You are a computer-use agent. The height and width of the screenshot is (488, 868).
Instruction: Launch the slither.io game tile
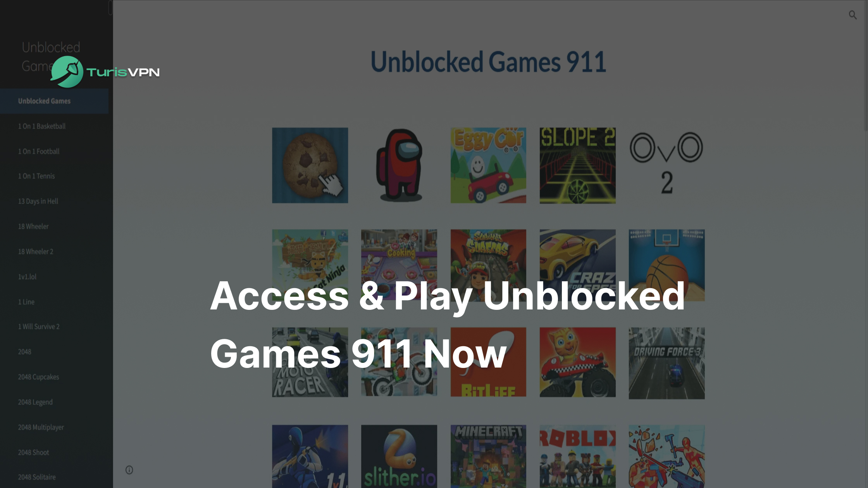399,456
